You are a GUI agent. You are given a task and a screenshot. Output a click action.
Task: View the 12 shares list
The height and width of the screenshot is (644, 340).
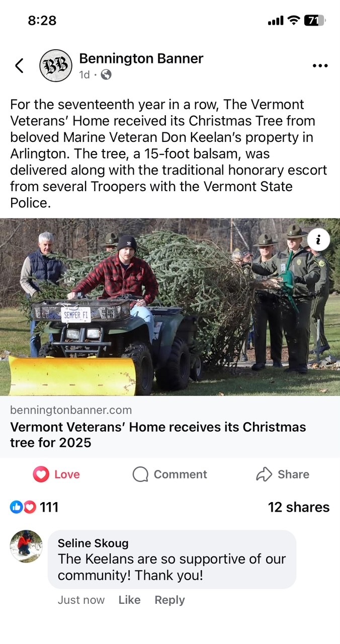[x=299, y=507]
